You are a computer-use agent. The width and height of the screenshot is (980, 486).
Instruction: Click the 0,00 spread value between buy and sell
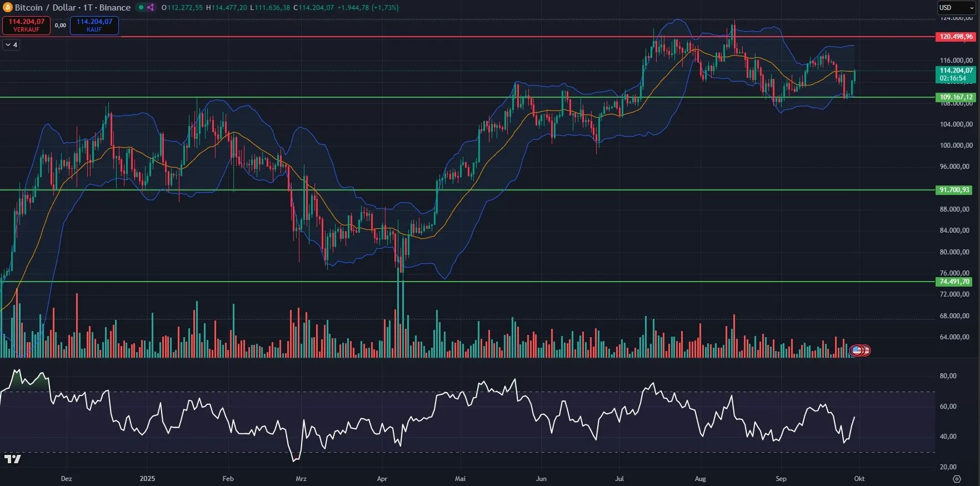60,26
